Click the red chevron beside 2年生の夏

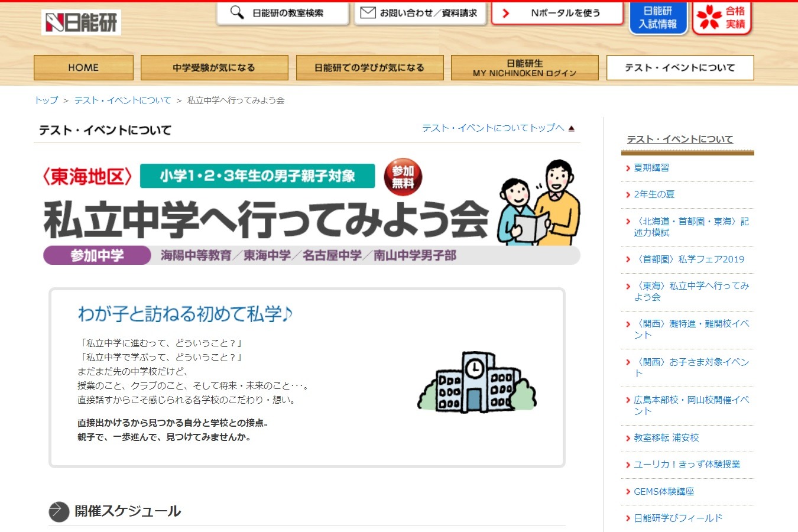pyautogui.click(x=628, y=195)
